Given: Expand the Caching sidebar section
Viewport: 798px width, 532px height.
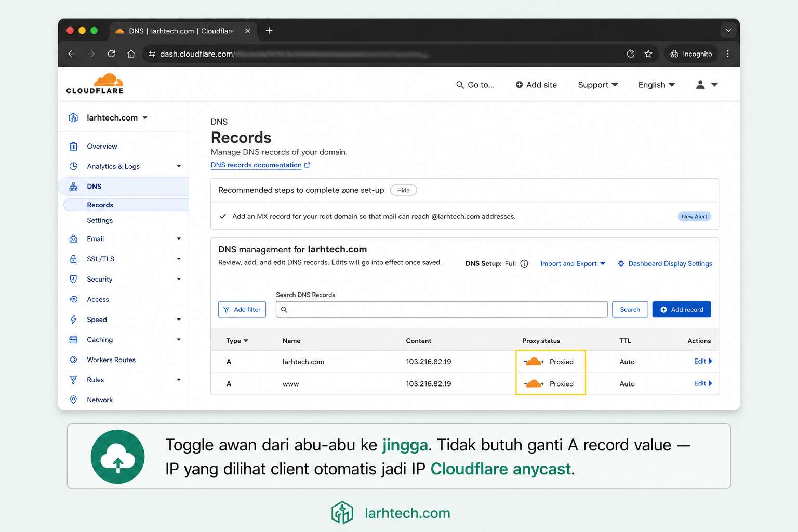Looking at the screenshot, I should pyautogui.click(x=179, y=340).
